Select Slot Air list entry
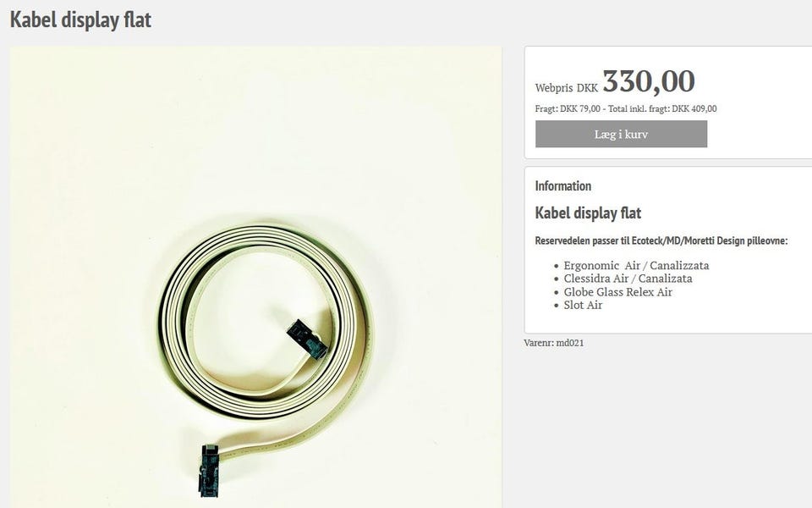The width and height of the screenshot is (812, 508). click(583, 305)
